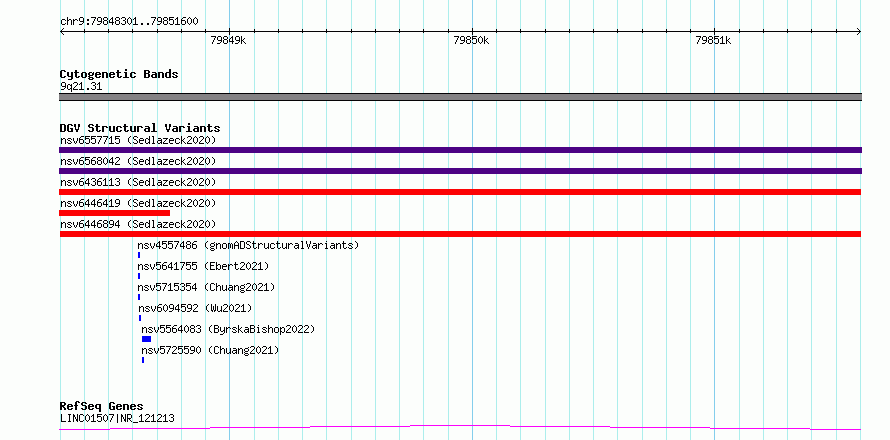Click the right arrowhead of the ruler

tap(859, 32)
